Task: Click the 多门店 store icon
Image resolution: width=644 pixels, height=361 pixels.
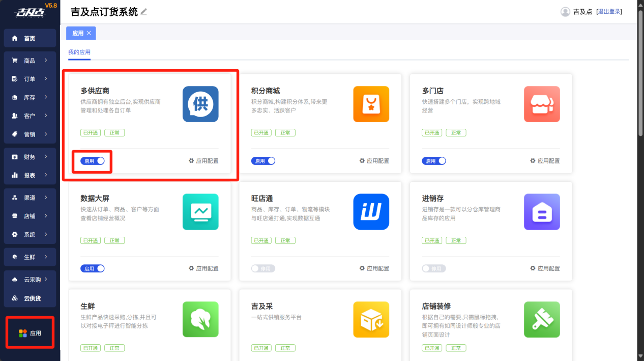Action: click(x=542, y=104)
